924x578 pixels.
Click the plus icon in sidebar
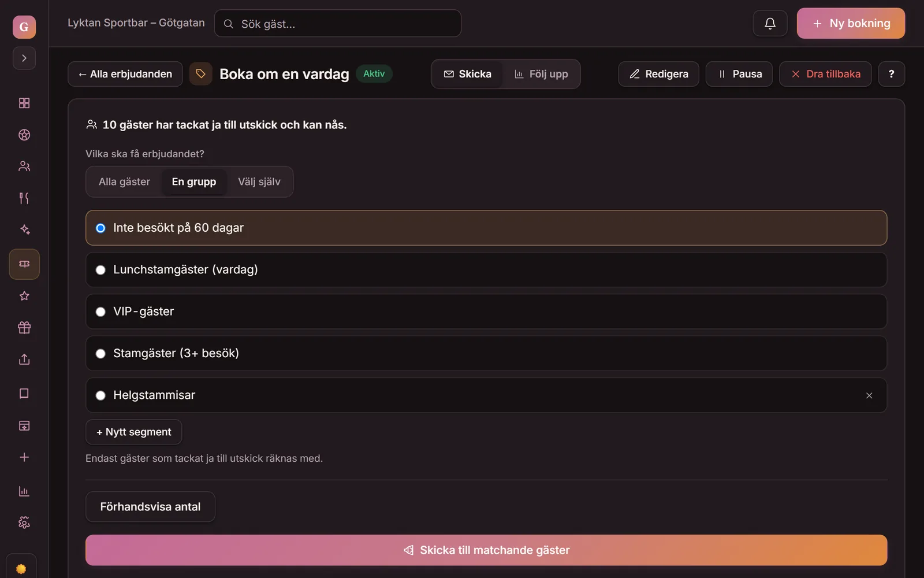pos(24,457)
